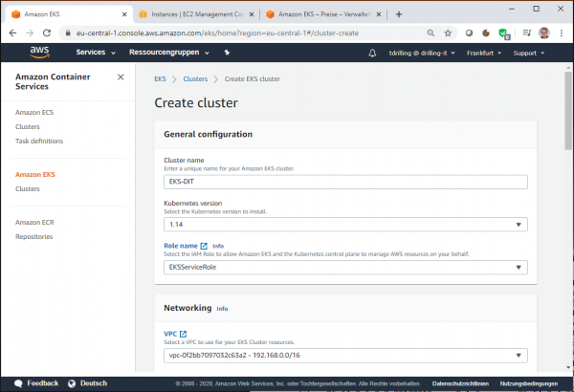Open Datenschutzrichtlinien footer link
This screenshot has width=574, height=392.
point(460,383)
